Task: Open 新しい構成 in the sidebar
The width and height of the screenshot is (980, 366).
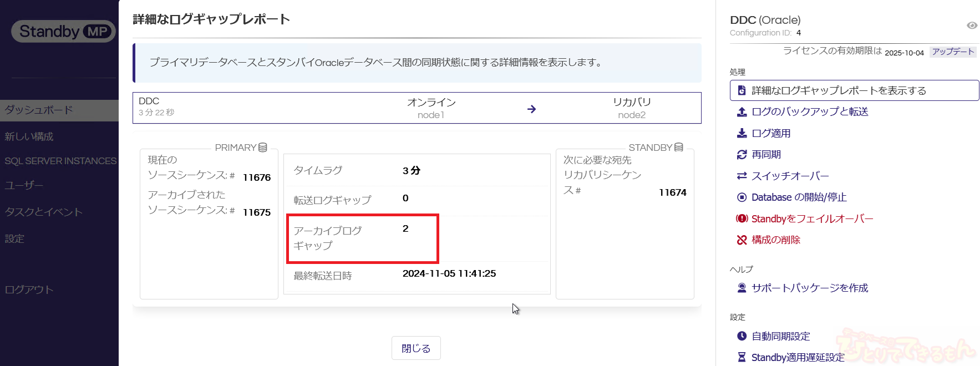Action: click(x=29, y=136)
